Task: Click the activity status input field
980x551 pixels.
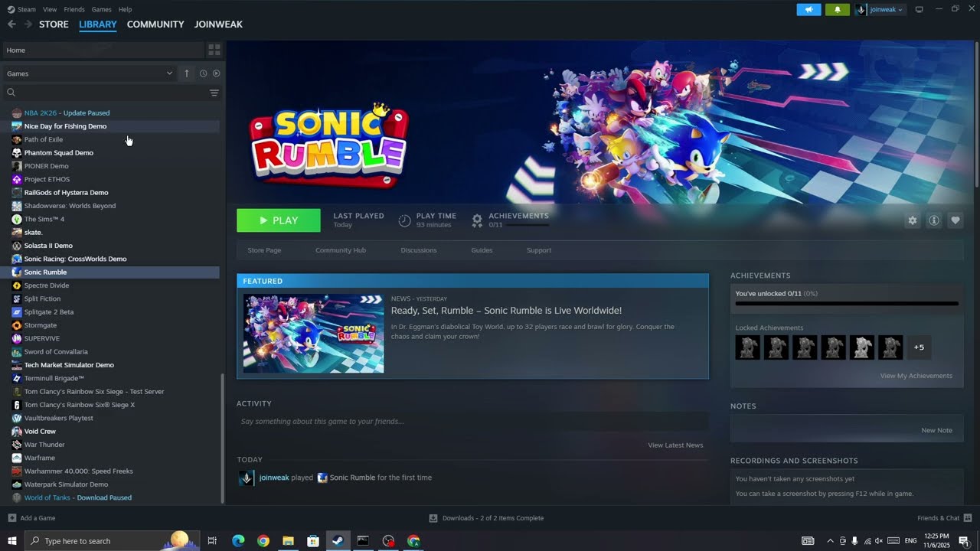Action: (x=472, y=422)
